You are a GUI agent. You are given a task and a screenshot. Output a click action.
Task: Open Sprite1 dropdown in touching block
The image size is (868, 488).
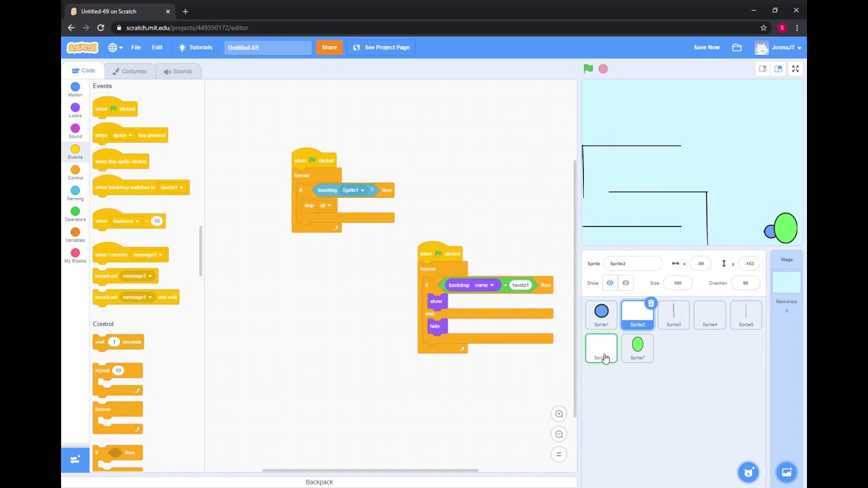[x=353, y=190]
